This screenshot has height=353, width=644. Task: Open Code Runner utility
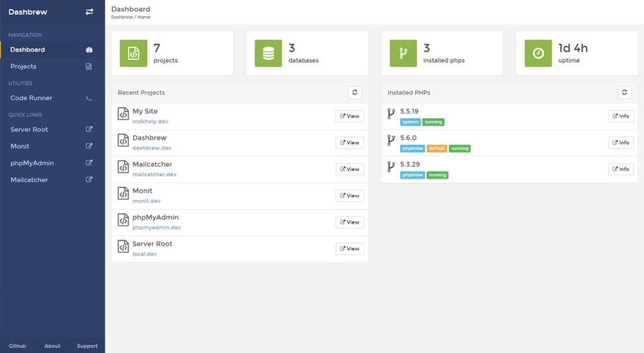tap(31, 98)
